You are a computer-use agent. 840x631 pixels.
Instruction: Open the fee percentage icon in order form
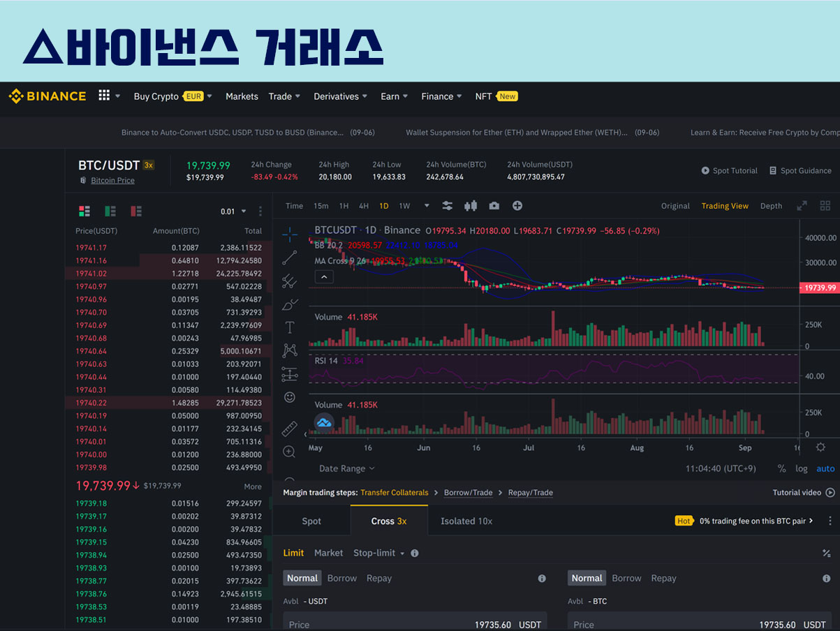827,553
